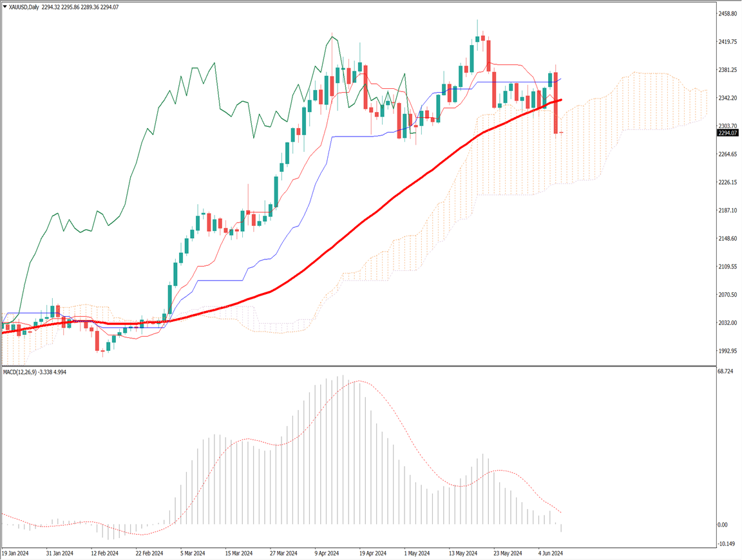This screenshot has height=560, width=742.
Task: Click the 0.00 MACD zero level label
Action: tap(723, 525)
